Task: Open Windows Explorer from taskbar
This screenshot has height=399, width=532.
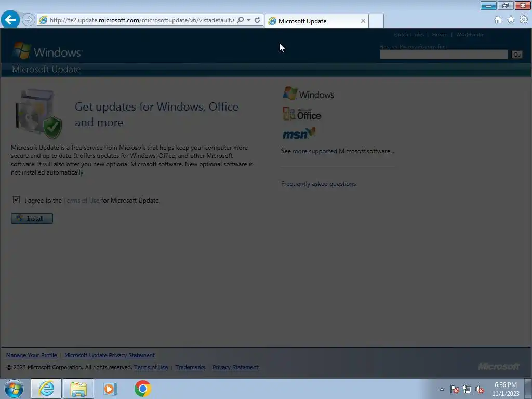Action: [78, 389]
